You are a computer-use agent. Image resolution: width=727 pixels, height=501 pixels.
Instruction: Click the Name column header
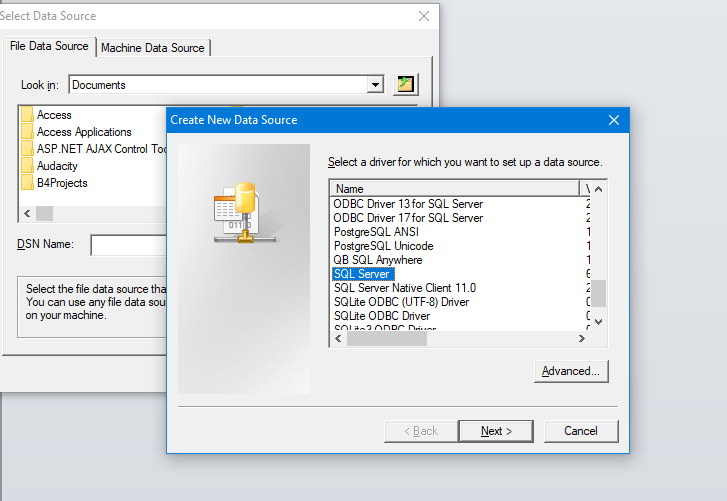click(455, 189)
